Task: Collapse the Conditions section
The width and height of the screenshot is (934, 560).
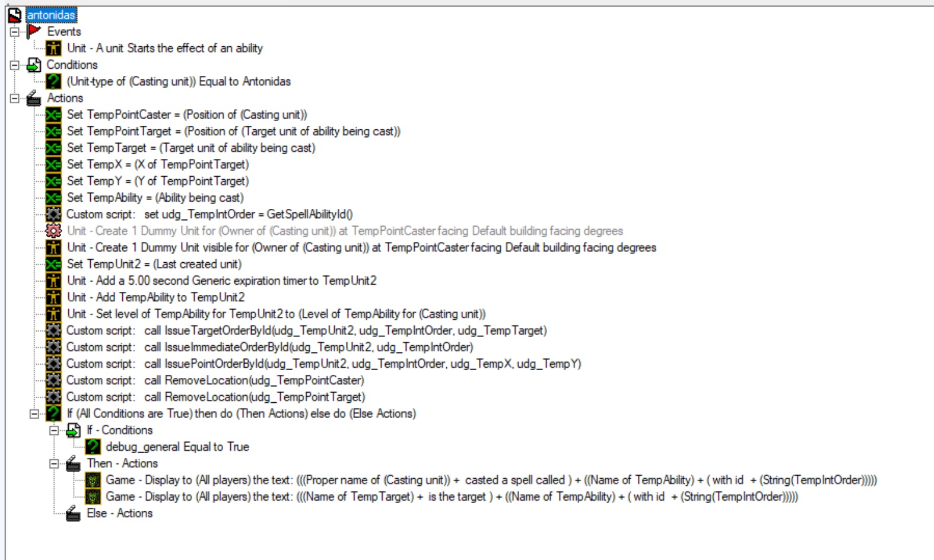Action: pyautogui.click(x=14, y=65)
